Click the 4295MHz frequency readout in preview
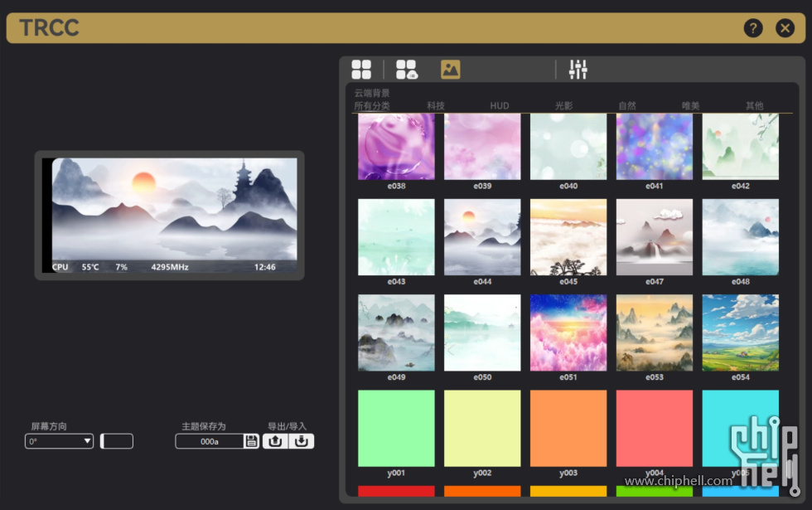 point(170,267)
